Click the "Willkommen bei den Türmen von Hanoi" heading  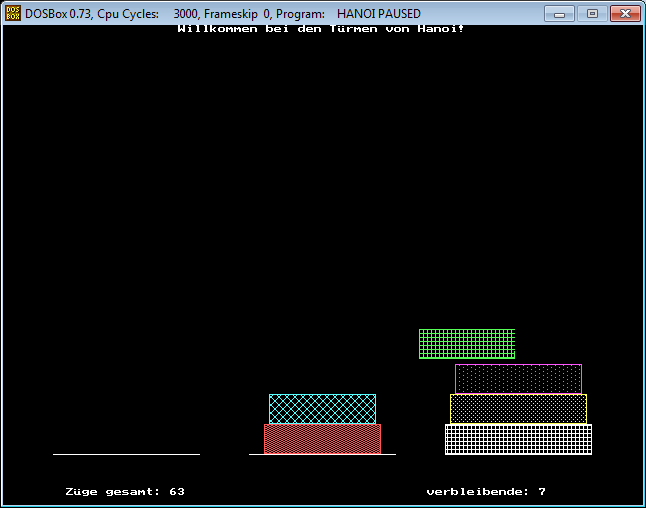coord(320,29)
